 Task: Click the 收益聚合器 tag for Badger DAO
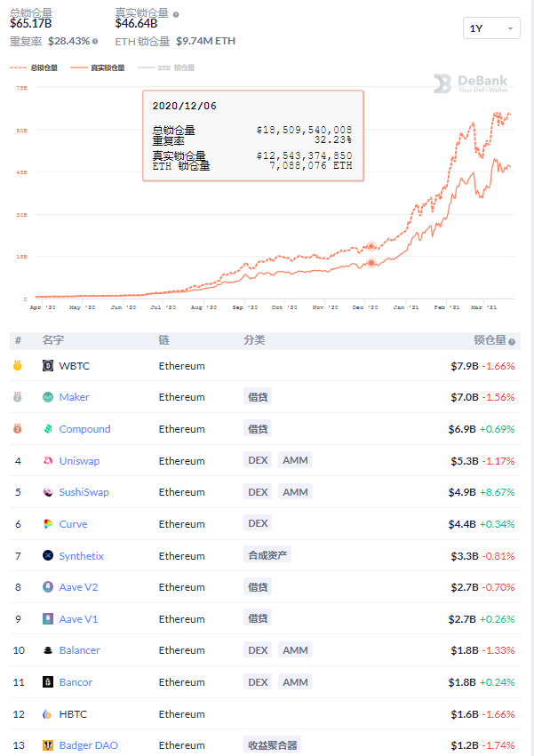coord(273,745)
